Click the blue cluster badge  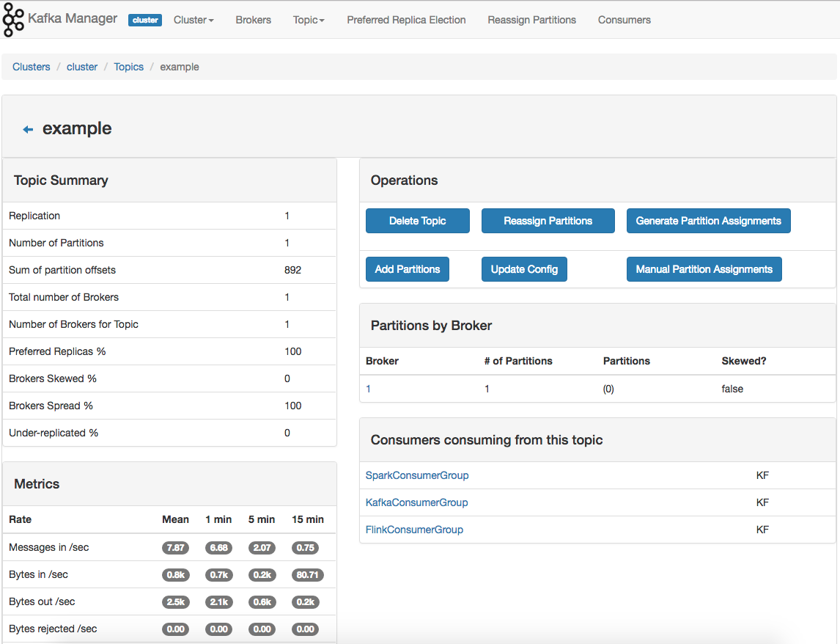pos(145,20)
